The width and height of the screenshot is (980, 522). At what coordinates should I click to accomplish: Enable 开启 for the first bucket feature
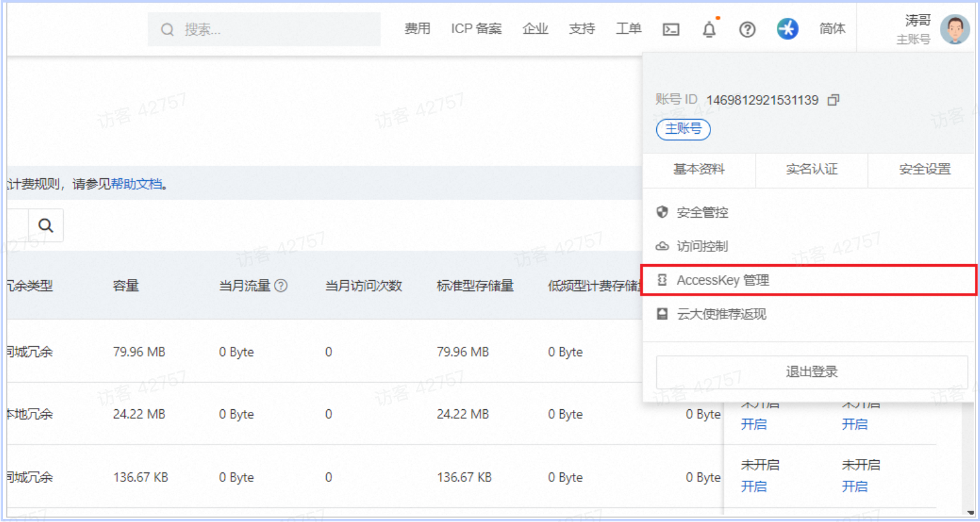tap(754, 425)
